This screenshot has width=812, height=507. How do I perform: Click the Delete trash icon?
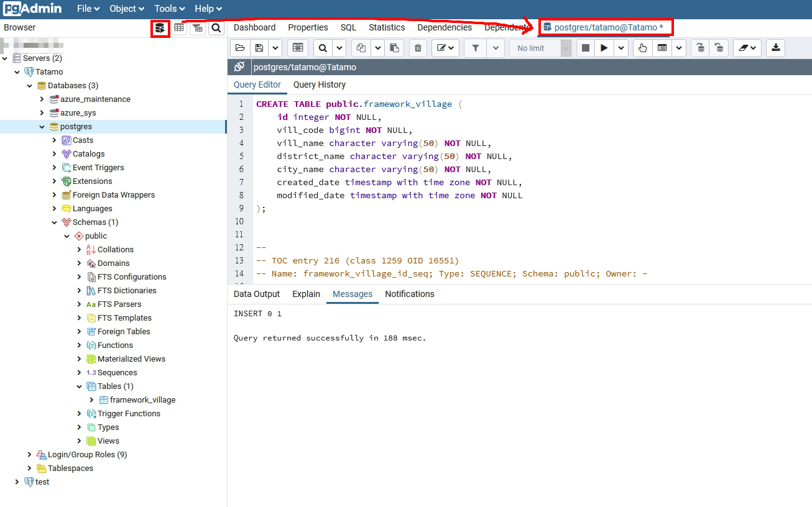tap(418, 48)
